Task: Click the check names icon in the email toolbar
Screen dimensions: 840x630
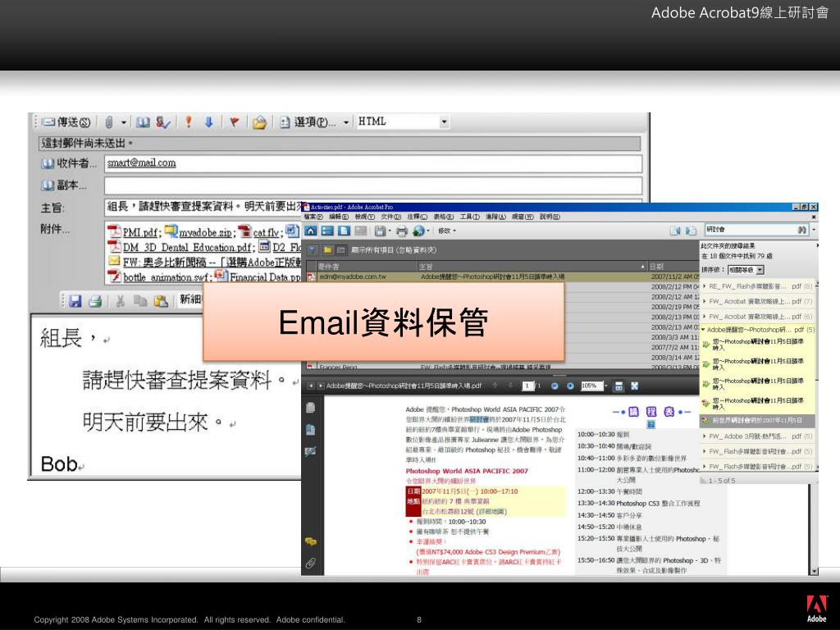Action: coord(163,122)
